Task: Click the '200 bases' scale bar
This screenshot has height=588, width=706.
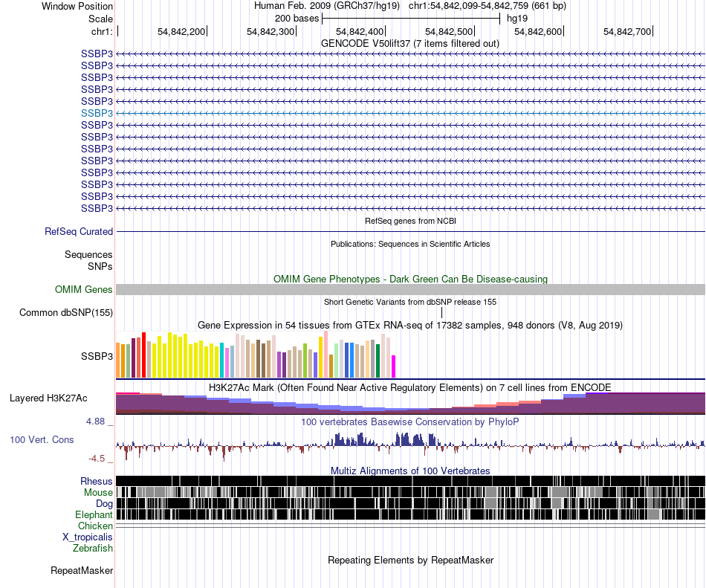Action: [411, 19]
